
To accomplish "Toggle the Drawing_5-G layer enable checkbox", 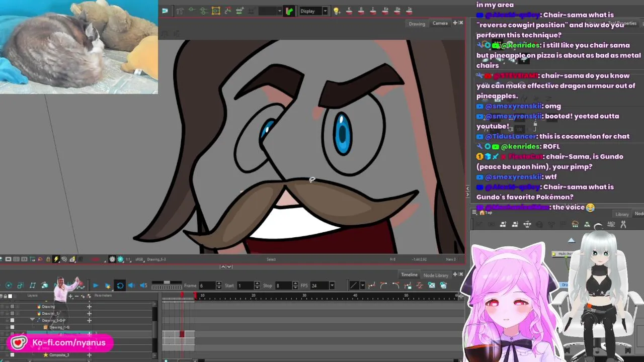I will [x=12, y=327].
